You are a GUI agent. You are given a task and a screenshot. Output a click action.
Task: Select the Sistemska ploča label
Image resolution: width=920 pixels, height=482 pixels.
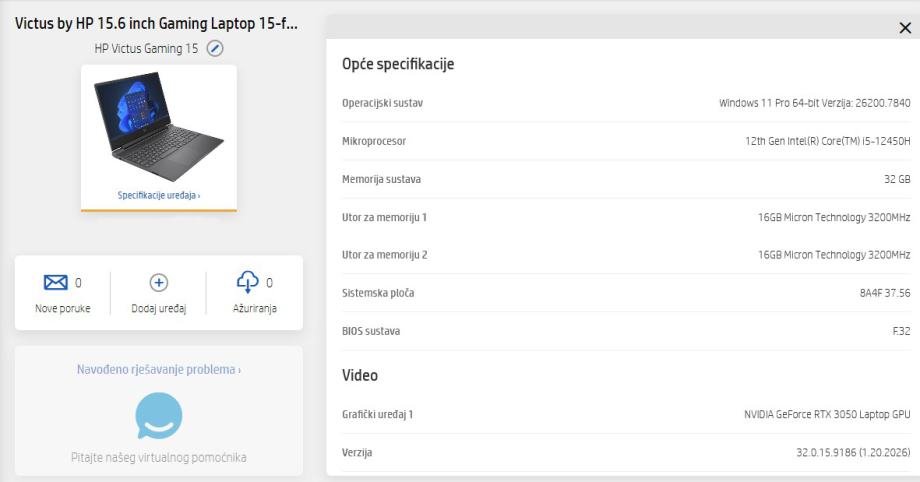378,293
